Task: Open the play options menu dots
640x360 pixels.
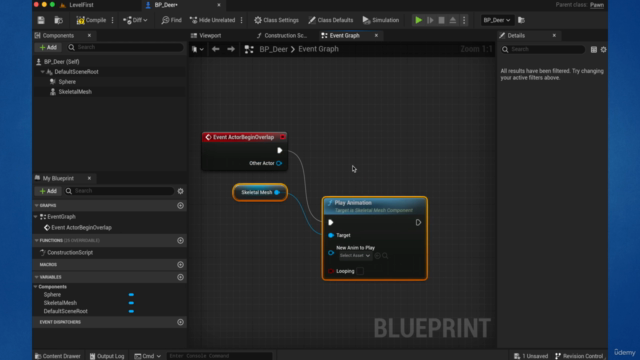Action: [464, 20]
